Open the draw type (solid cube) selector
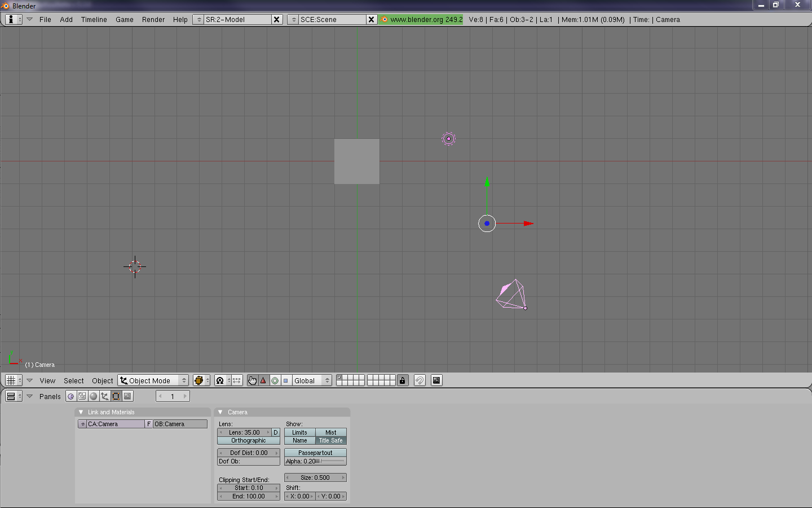The image size is (812, 508). pyautogui.click(x=201, y=380)
